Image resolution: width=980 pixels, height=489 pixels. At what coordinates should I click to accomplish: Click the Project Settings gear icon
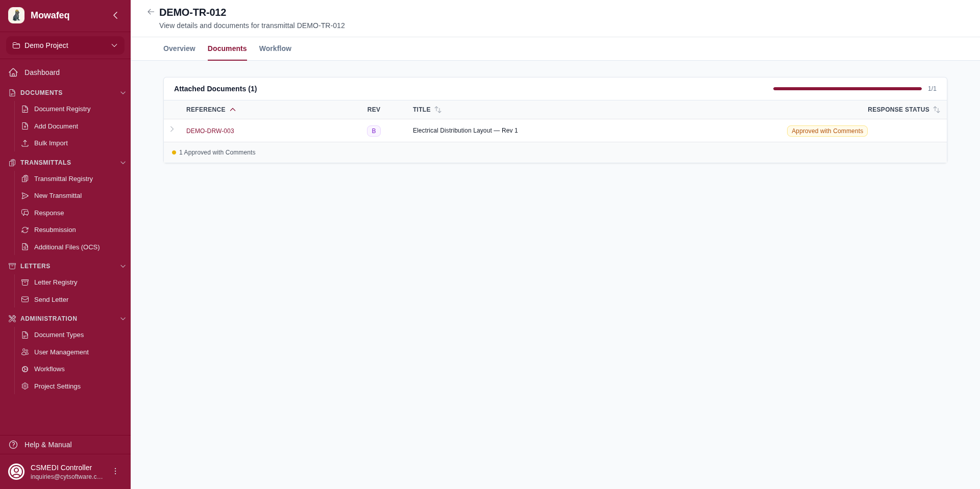pos(25,387)
